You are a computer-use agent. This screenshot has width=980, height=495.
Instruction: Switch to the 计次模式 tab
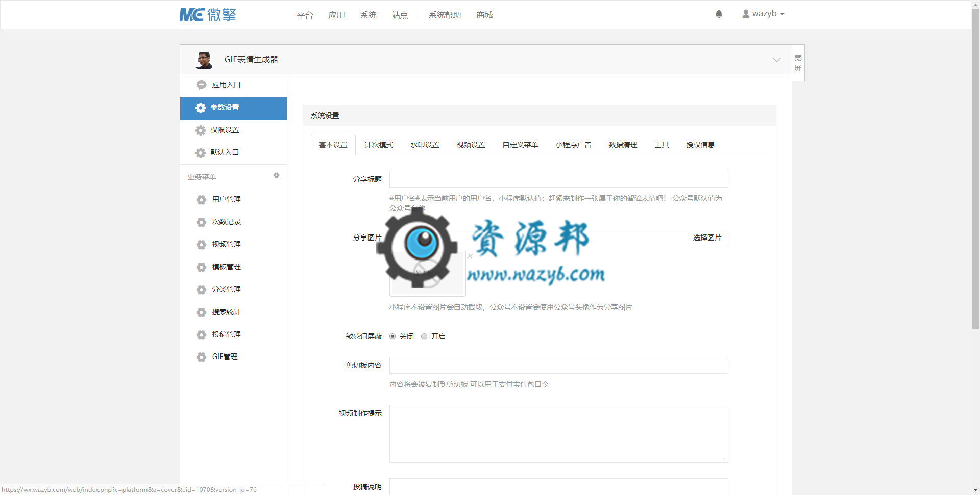click(379, 145)
